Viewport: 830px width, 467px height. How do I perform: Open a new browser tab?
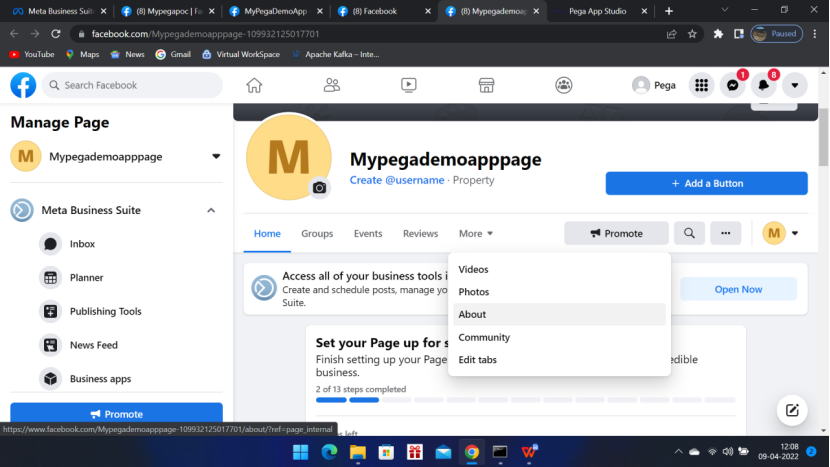tap(669, 11)
